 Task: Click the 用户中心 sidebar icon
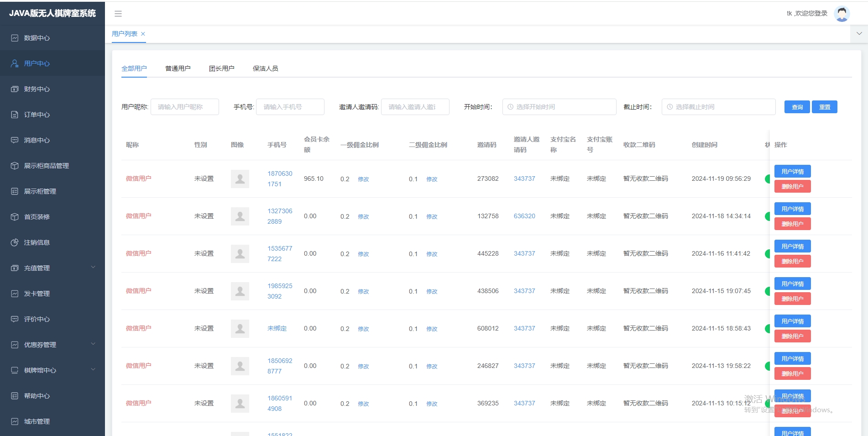point(15,63)
